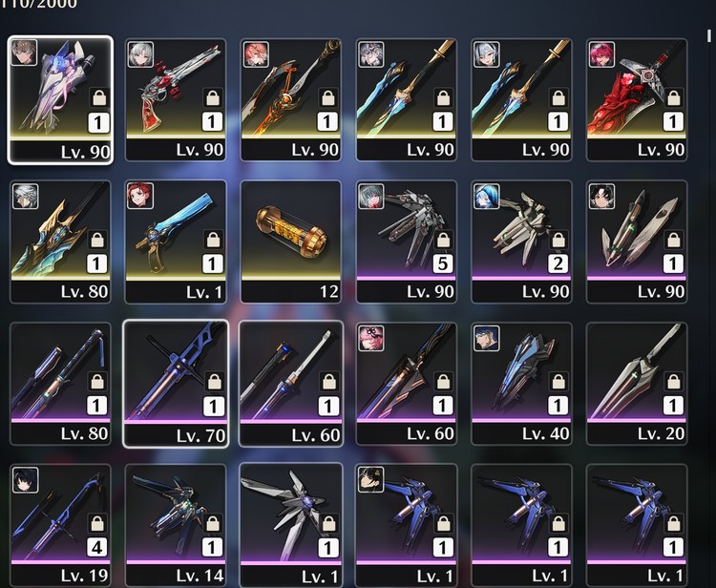Select the grey broadblade at Lv. 20
The width and height of the screenshot is (716, 588).
(x=637, y=384)
